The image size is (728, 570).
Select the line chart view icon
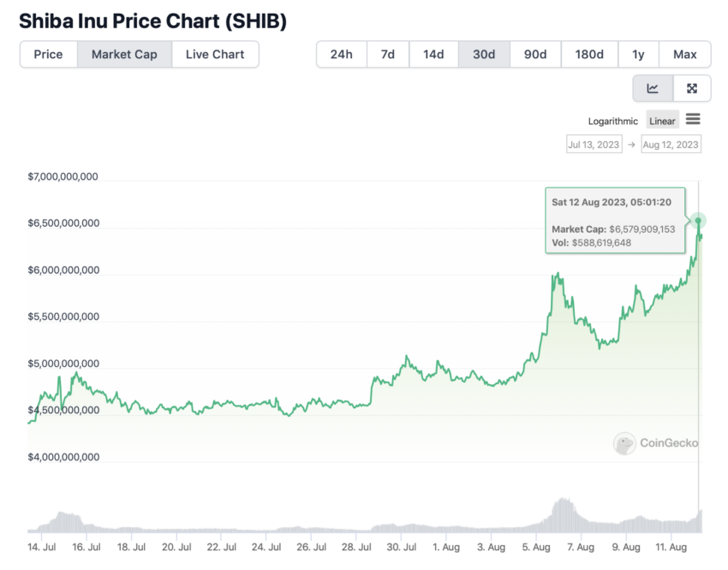point(653,88)
